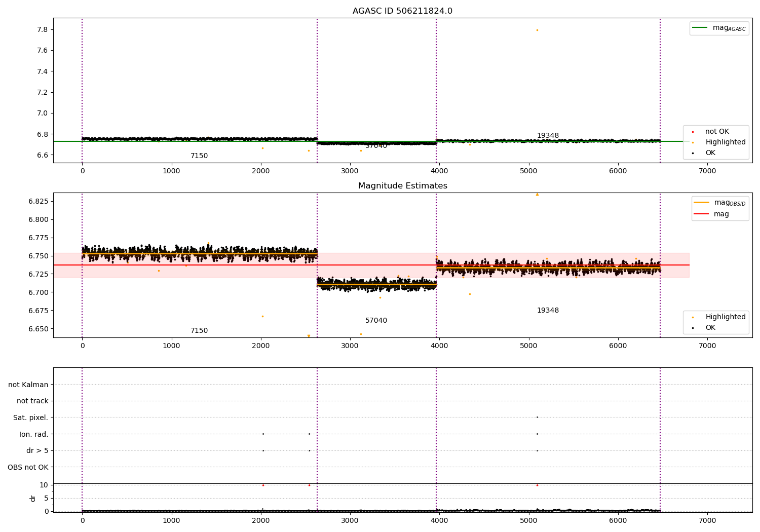The height and width of the screenshot is (532, 760).
Task: Click the 'not track' row label
Action: click(x=32, y=401)
